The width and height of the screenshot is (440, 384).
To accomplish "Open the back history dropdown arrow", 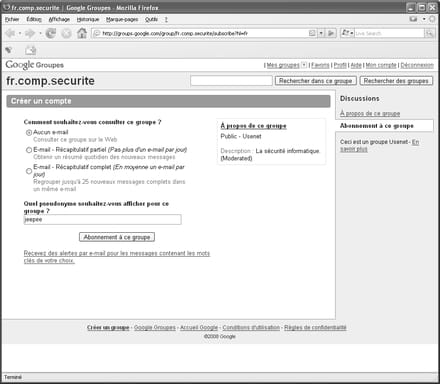I will point(20,33).
